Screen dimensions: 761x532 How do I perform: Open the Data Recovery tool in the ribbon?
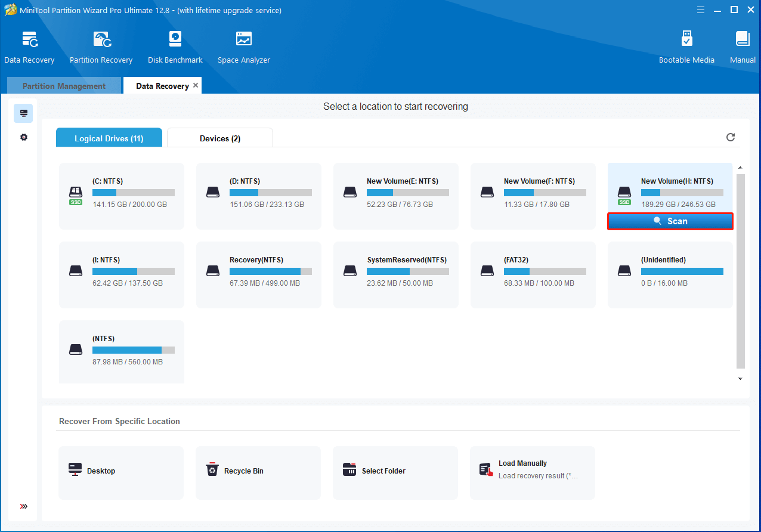[x=29, y=47]
